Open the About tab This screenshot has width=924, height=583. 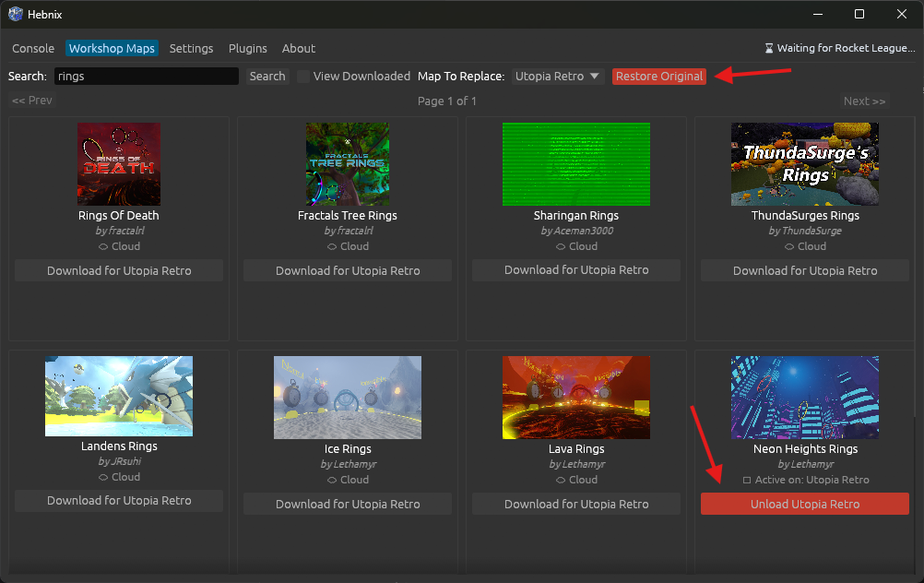[x=299, y=48]
